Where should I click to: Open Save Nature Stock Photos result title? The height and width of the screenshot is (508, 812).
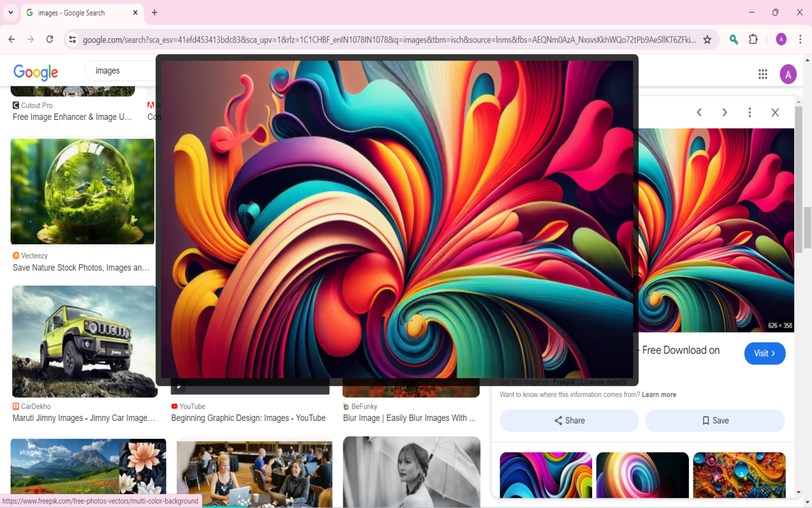point(81,268)
